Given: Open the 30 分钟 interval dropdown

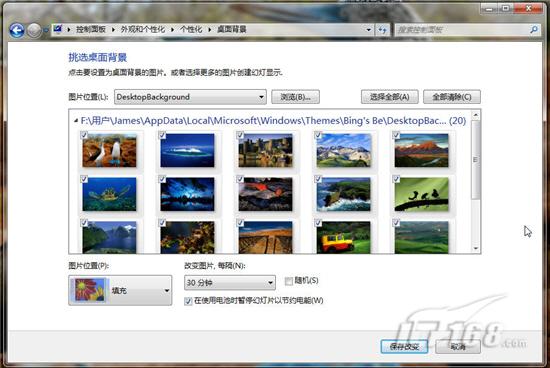Looking at the screenshot, I should tap(230, 282).
